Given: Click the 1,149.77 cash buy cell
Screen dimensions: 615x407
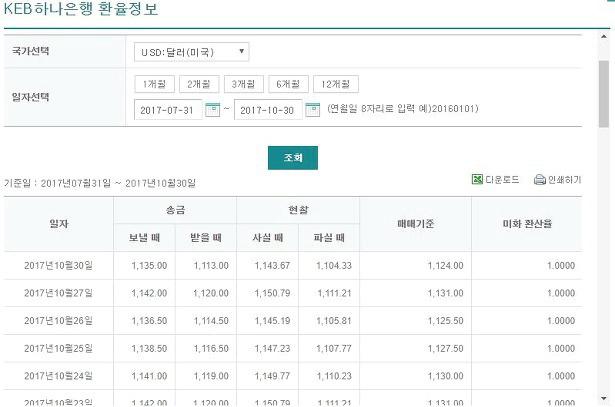Looking at the screenshot, I should pos(268,376).
